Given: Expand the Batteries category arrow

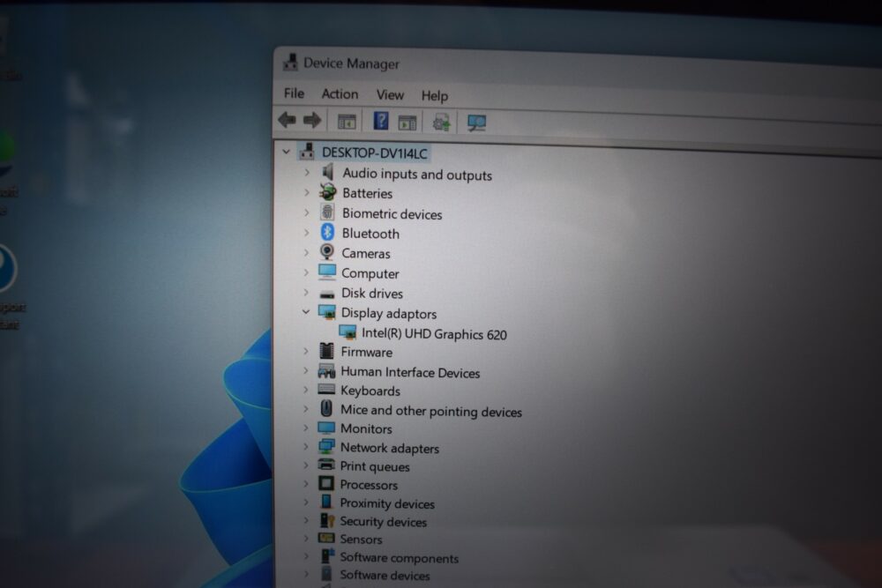Looking at the screenshot, I should coord(307,192).
